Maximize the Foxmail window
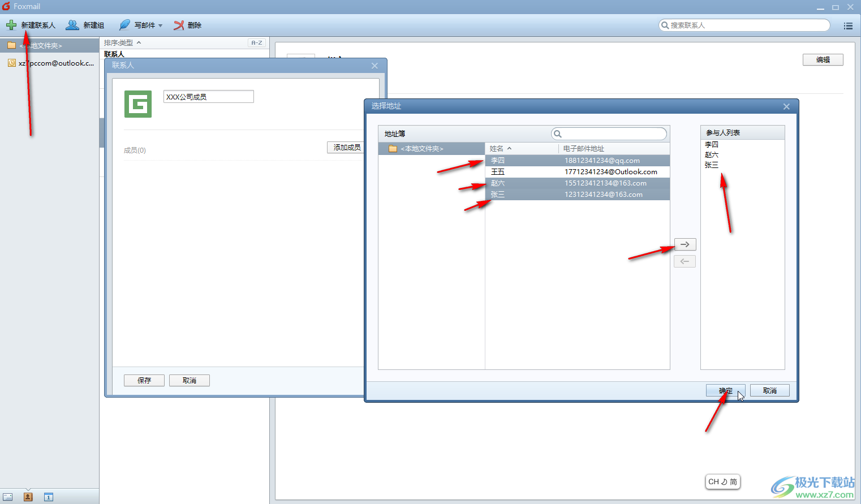The image size is (861, 504). pos(836,7)
